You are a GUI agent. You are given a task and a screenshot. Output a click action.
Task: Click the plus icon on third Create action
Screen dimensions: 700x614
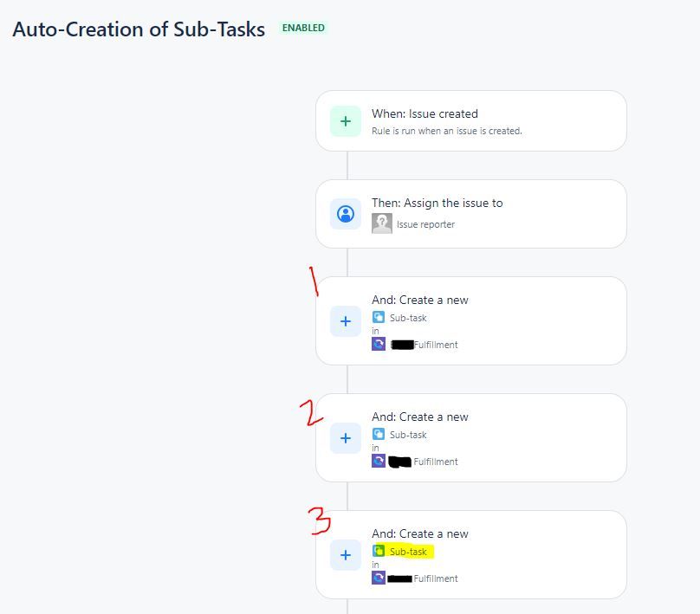tap(345, 555)
